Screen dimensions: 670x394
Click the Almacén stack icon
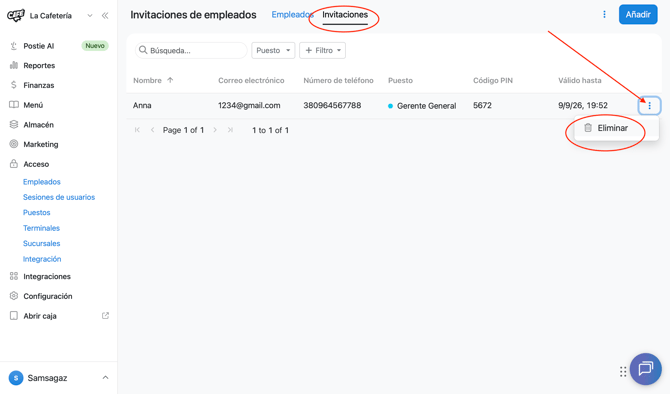point(14,124)
